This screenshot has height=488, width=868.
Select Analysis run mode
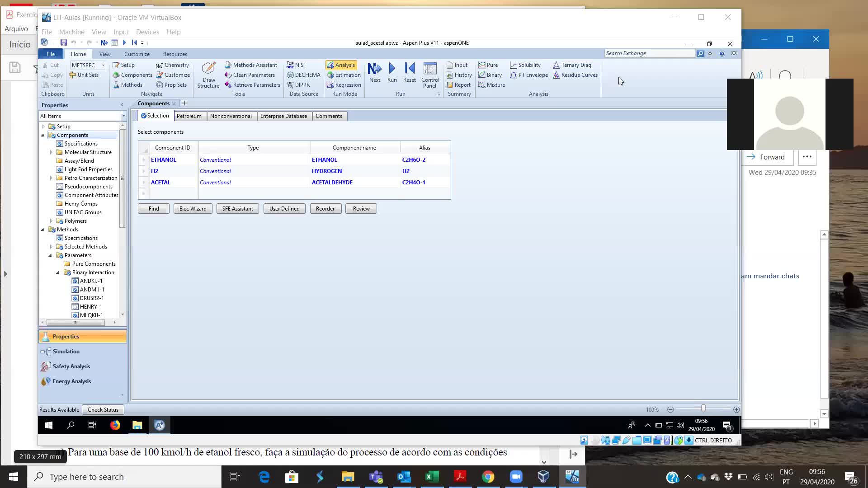[341, 65]
